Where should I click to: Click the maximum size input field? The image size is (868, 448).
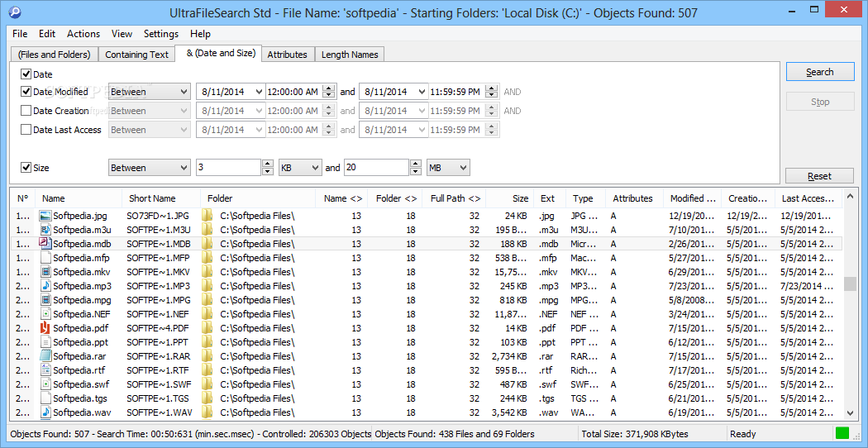pyautogui.click(x=377, y=167)
